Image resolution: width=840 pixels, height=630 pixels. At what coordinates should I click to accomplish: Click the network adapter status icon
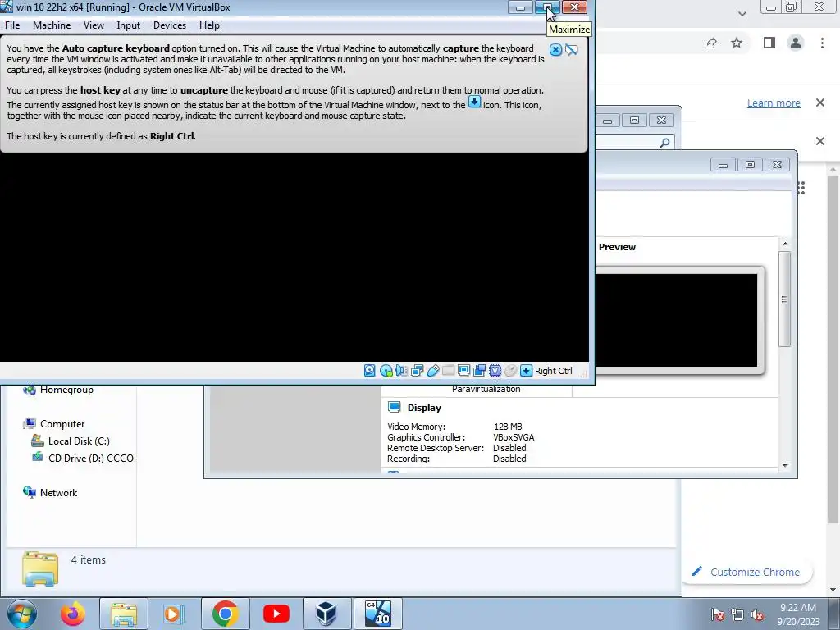(417, 371)
